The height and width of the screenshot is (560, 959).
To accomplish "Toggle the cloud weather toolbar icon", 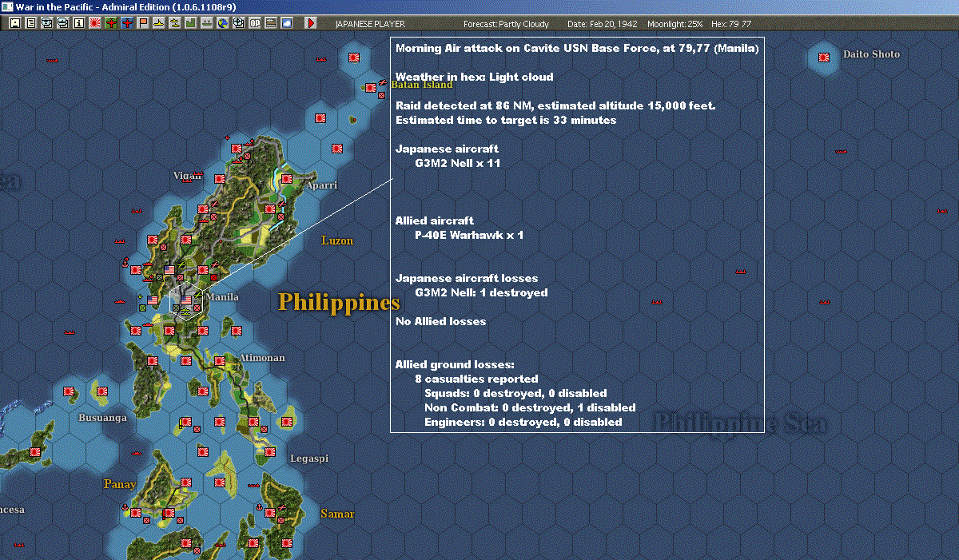I will 286,24.
